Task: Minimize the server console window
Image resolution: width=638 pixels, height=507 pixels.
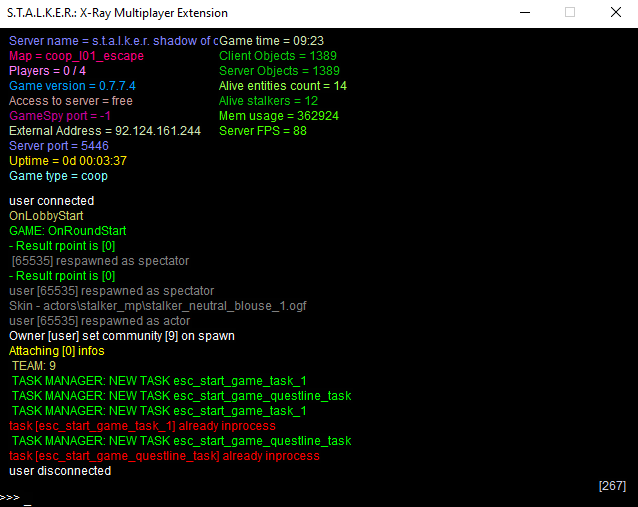Action: (524, 13)
